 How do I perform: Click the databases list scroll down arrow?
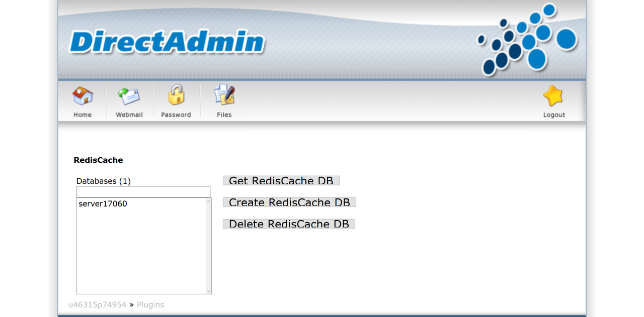[209, 291]
